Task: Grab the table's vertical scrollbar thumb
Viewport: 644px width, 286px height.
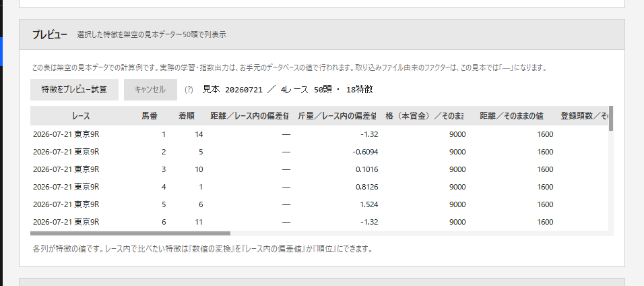Action: (611, 119)
